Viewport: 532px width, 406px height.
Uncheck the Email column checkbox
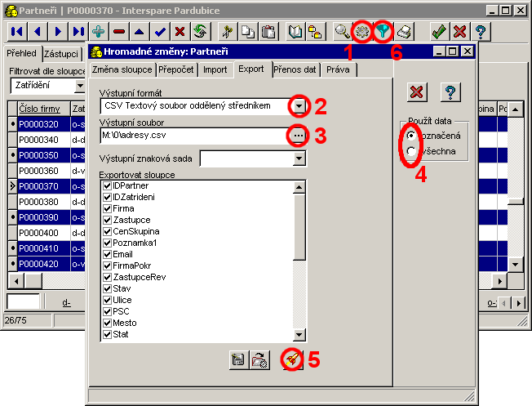pyautogui.click(x=107, y=254)
